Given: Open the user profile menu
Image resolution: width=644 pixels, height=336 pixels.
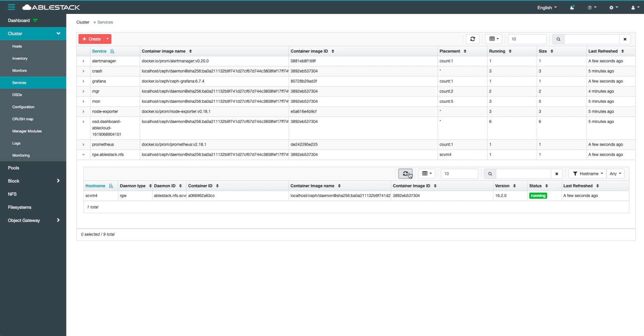Looking at the screenshot, I should 635,7.
